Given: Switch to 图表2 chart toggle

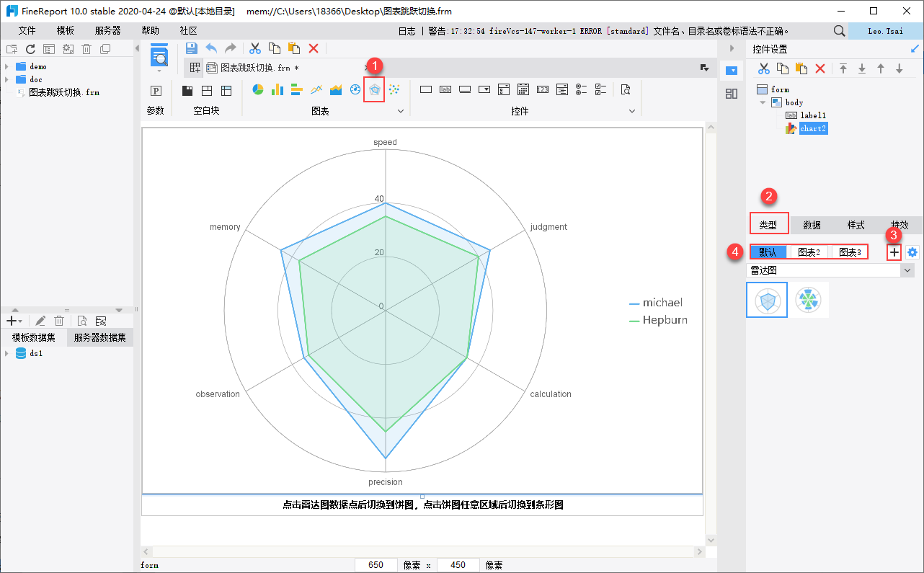Looking at the screenshot, I should coord(809,252).
